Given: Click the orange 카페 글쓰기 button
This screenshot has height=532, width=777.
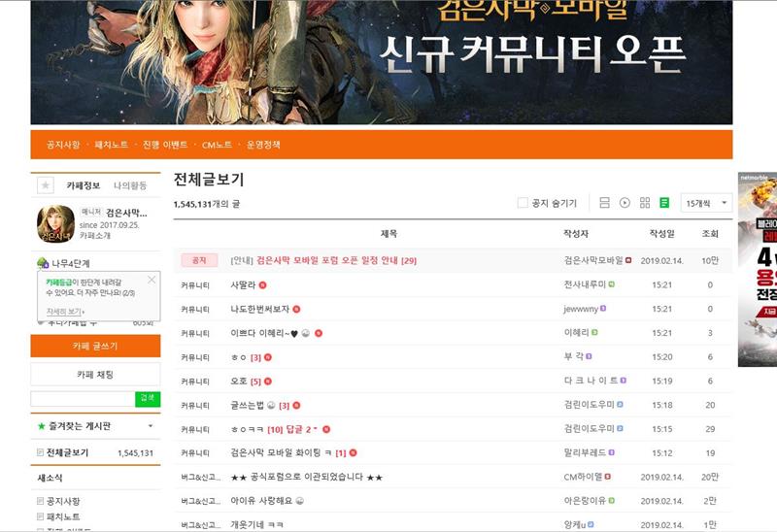Looking at the screenshot, I should point(95,346).
